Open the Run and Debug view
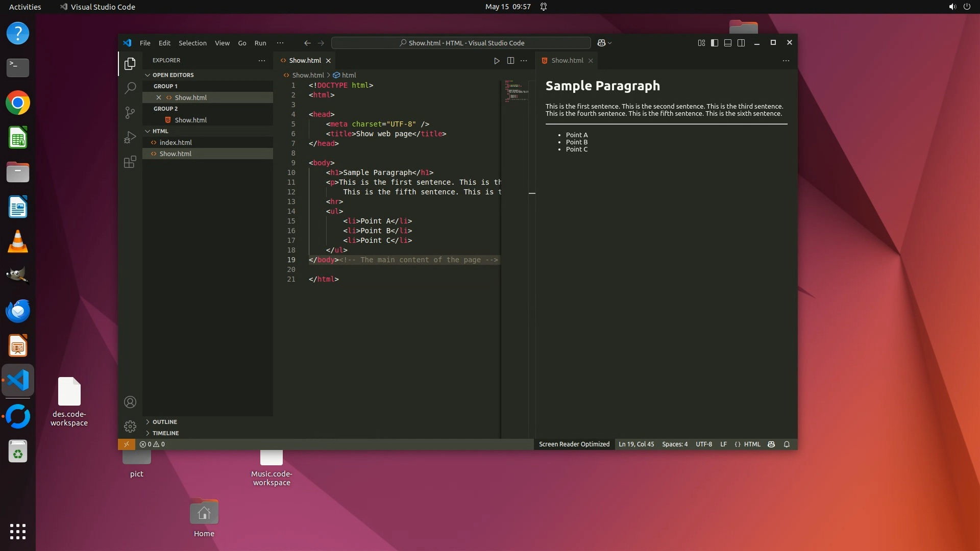Screen dimensions: 980x551 tap(130, 137)
